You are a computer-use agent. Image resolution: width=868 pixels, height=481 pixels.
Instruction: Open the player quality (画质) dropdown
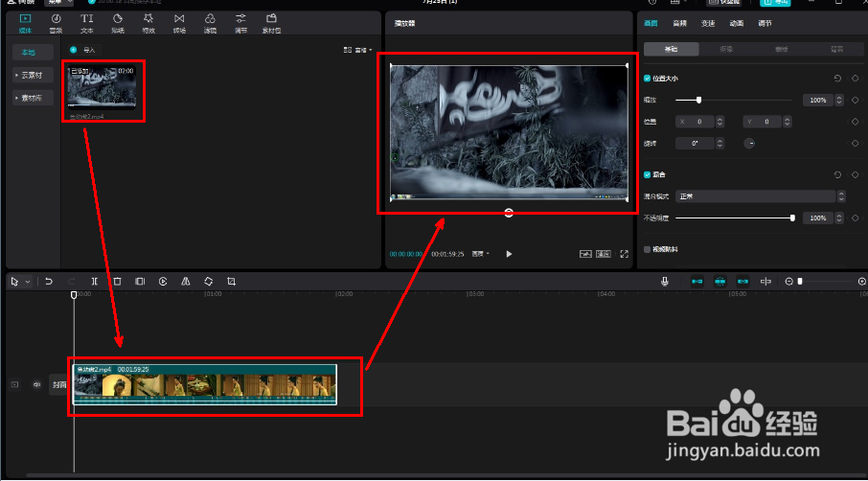[x=481, y=254]
